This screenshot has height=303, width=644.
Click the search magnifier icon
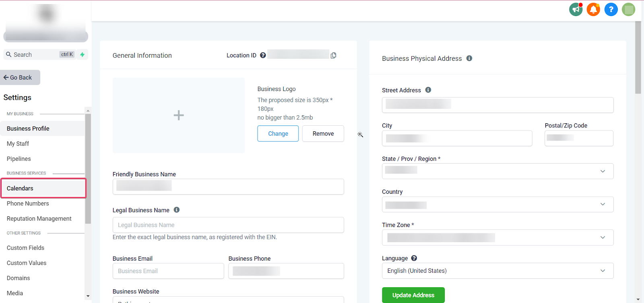(x=8, y=54)
